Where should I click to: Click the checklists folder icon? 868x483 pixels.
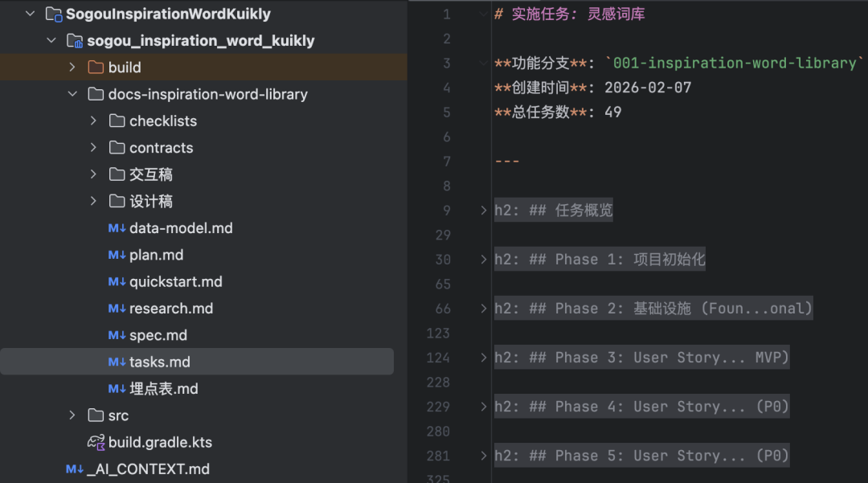[117, 121]
